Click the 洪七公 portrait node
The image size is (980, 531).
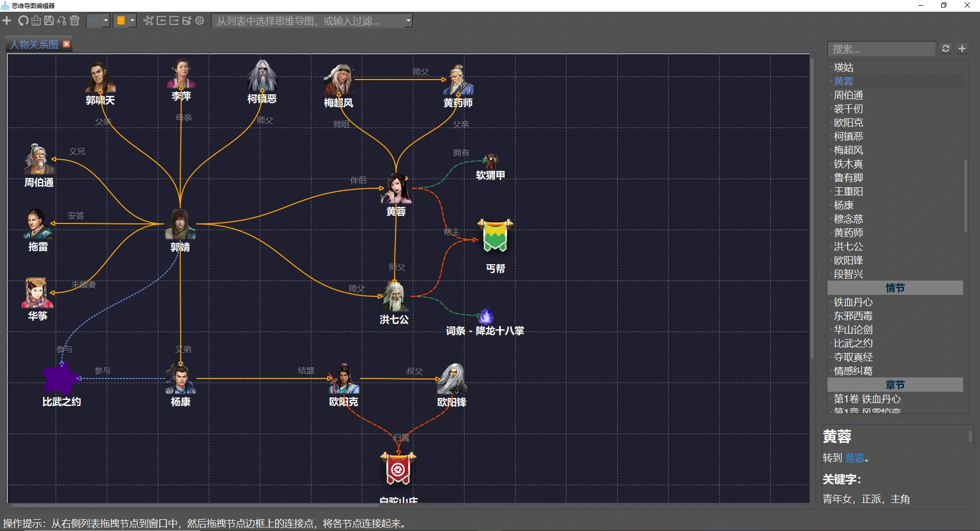(x=395, y=296)
